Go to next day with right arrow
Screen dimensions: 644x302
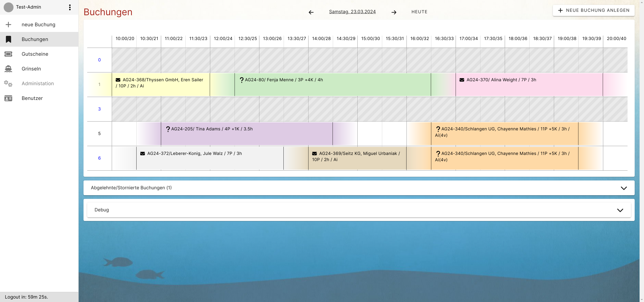[x=394, y=12]
